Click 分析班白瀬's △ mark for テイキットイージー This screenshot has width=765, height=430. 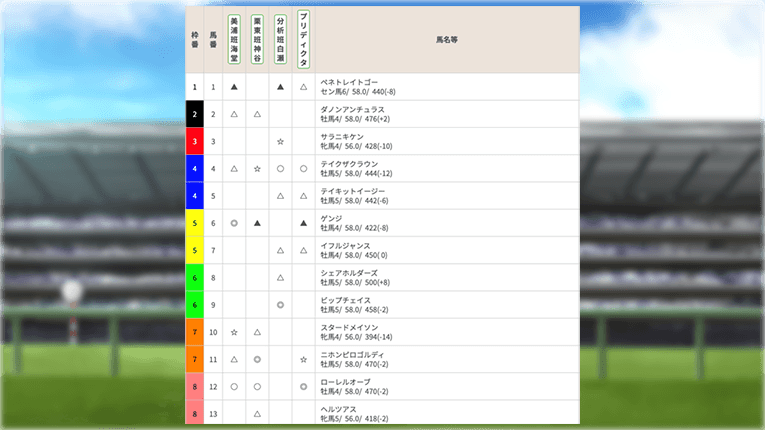pos(281,196)
